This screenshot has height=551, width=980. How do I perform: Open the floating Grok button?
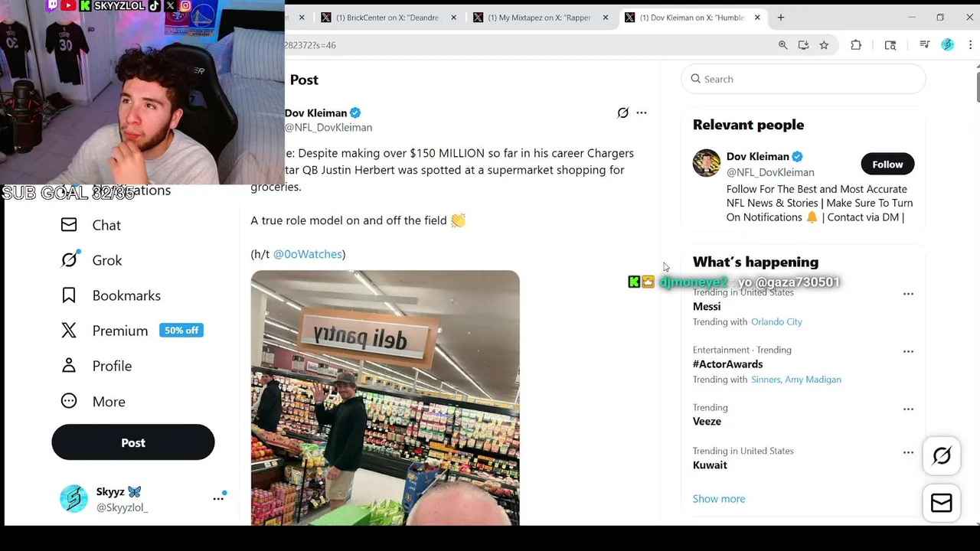click(x=941, y=456)
